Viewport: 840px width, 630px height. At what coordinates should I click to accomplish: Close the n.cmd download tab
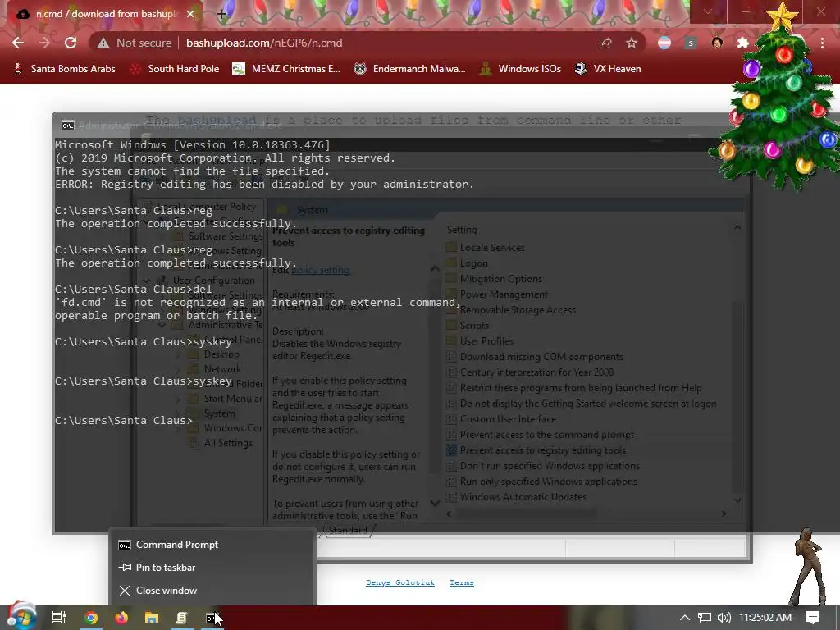click(190, 14)
